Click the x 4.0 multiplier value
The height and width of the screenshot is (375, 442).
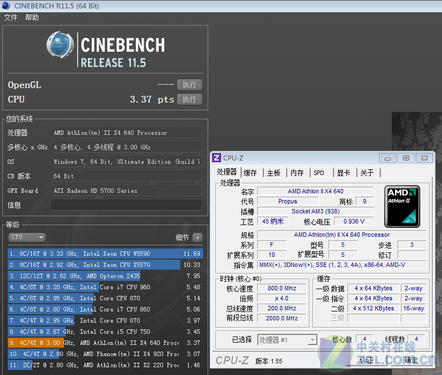282,298
